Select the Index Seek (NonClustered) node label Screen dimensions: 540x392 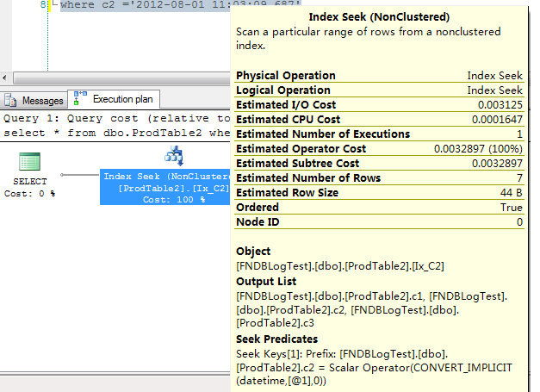click(165, 188)
